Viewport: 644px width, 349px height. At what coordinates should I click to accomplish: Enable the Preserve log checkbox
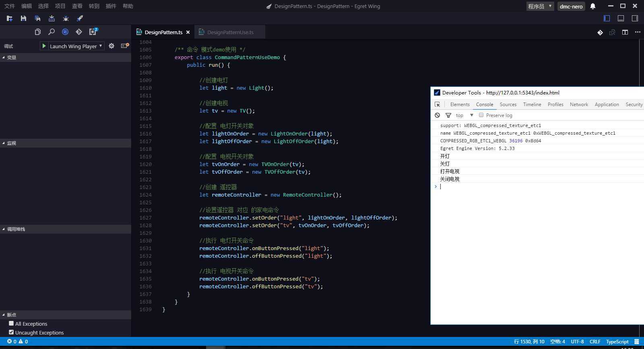[481, 115]
